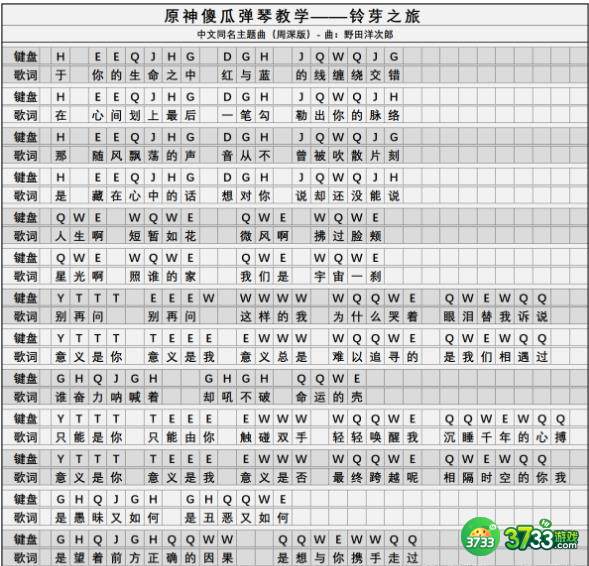Select the subtitle crediting 野田洋次郎
The height and width of the screenshot is (566, 589).
click(x=295, y=35)
